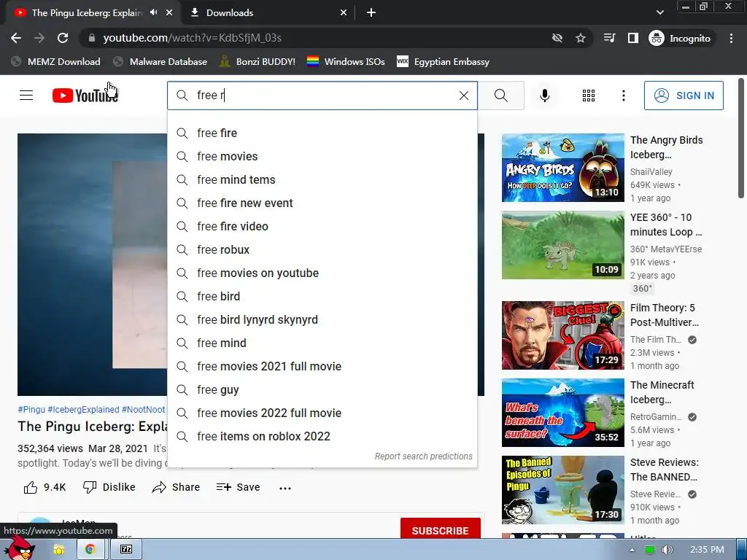Open YEE 360° video thumbnail

click(562, 245)
